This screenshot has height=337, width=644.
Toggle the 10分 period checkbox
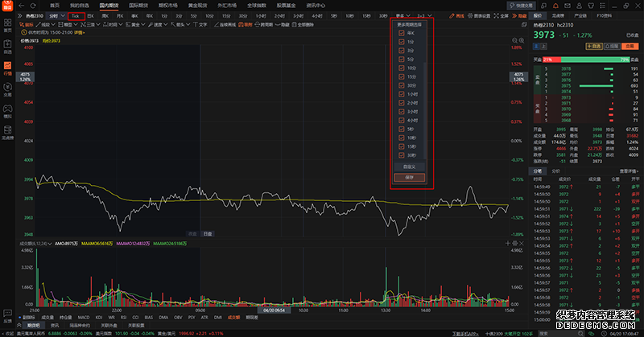(402, 67)
